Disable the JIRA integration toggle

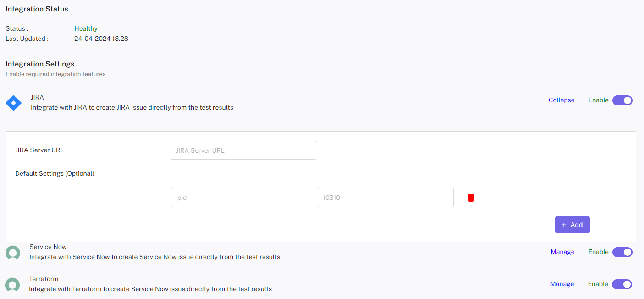tap(622, 100)
